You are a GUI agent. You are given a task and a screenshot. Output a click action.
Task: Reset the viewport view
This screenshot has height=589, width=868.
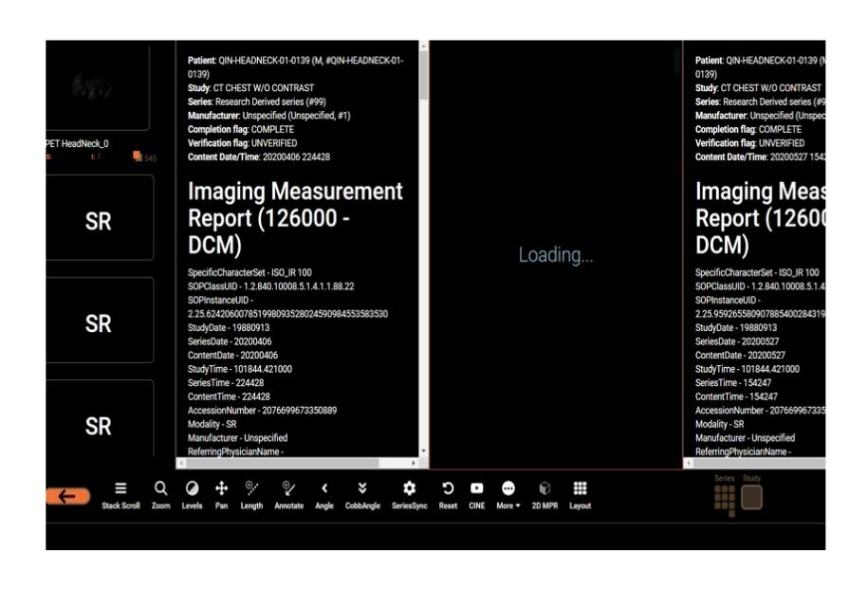(x=448, y=494)
